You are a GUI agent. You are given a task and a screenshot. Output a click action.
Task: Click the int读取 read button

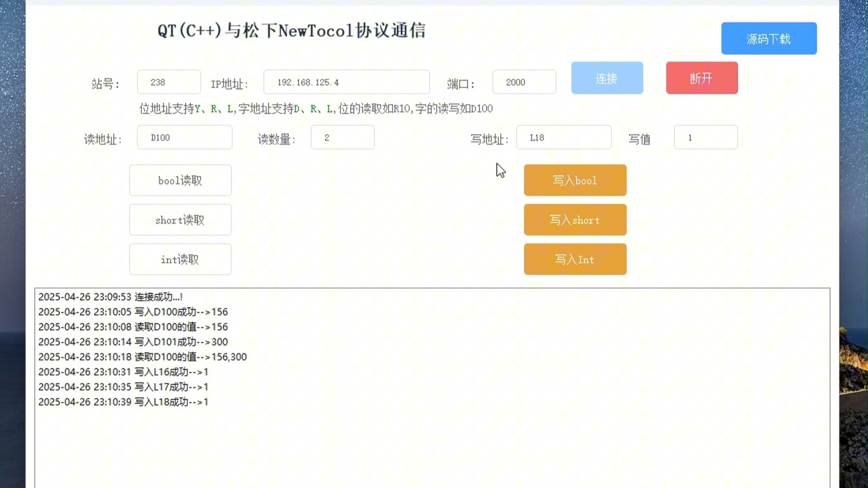pyautogui.click(x=180, y=259)
